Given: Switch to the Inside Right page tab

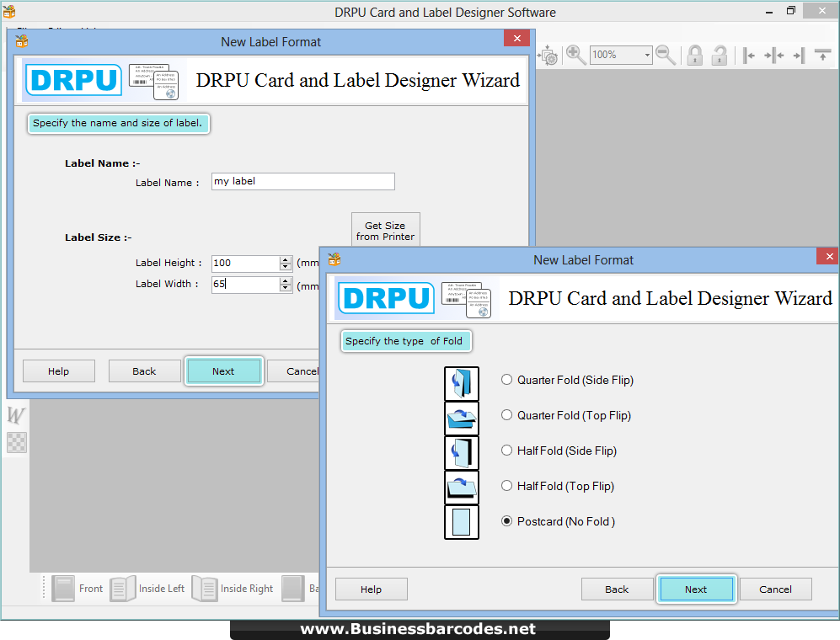Looking at the screenshot, I should pyautogui.click(x=233, y=588).
